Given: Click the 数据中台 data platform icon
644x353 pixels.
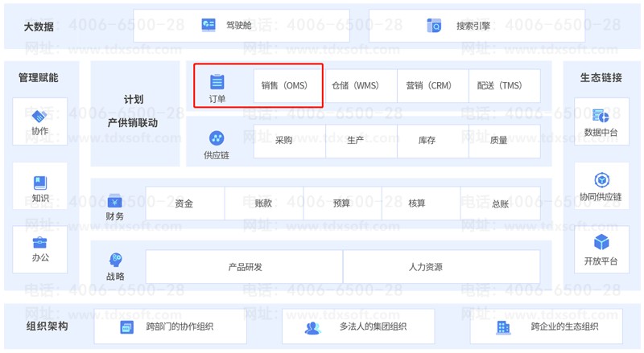Looking at the screenshot, I should point(601,116).
